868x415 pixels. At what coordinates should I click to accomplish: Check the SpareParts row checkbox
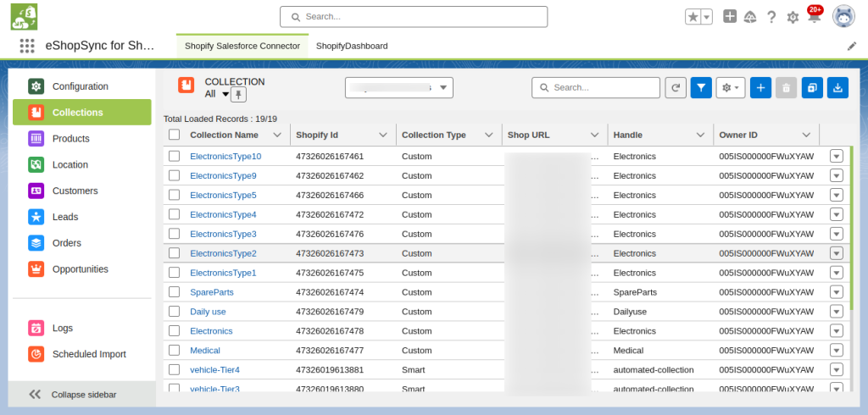(175, 291)
